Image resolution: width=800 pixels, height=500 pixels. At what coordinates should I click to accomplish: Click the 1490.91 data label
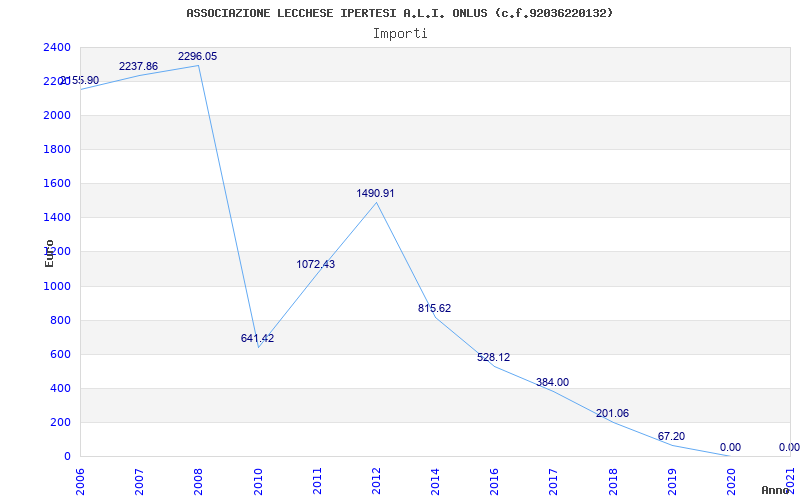pyautogui.click(x=375, y=193)
